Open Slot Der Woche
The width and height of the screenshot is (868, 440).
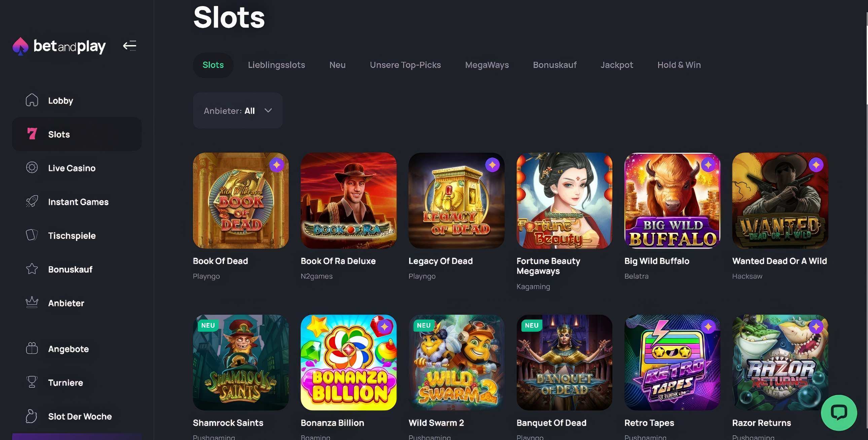[80, 416]
